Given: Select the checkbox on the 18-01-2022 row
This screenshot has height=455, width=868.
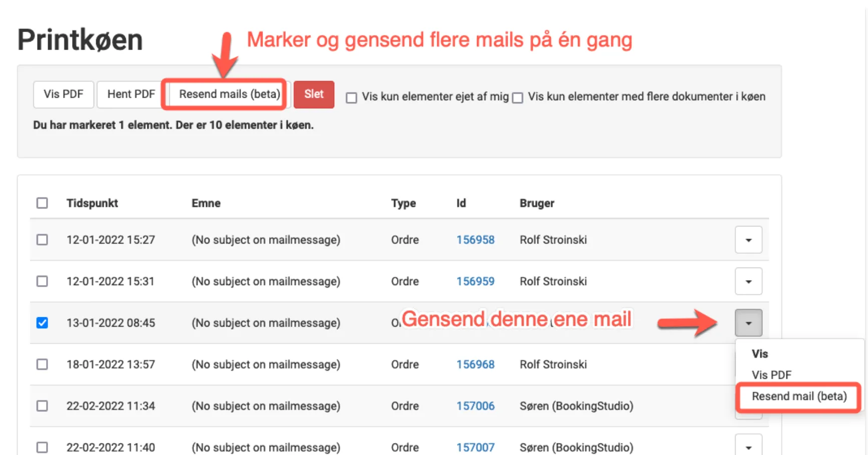Looking at the screenshot, I should tap(42, 364).
